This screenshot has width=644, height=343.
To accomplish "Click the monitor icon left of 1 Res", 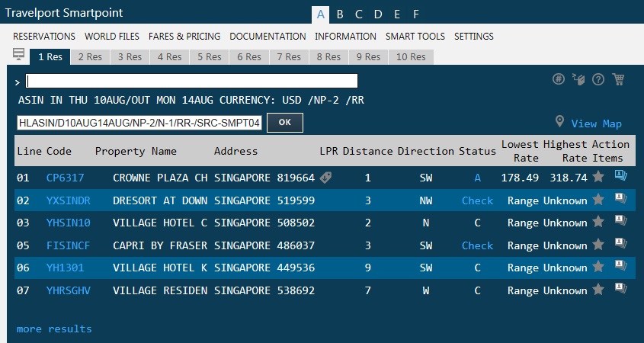I will [x=18, y=54].
